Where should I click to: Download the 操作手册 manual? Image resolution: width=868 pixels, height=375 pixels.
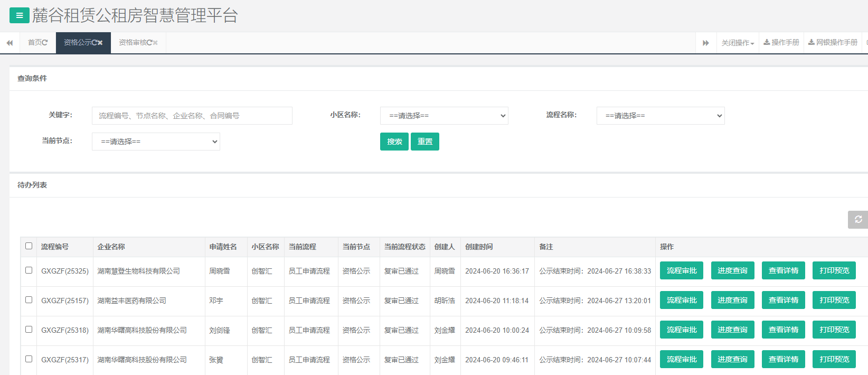pyautogui.click(x=781, y=42)
